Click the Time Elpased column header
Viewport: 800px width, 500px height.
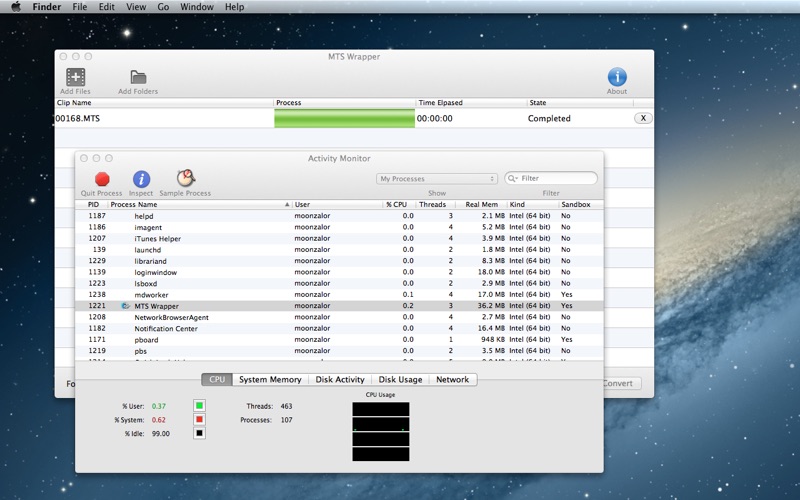[471, 103]
